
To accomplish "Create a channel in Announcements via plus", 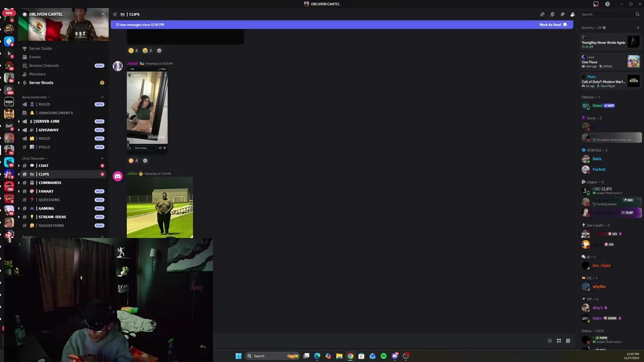I will [102, 97].
